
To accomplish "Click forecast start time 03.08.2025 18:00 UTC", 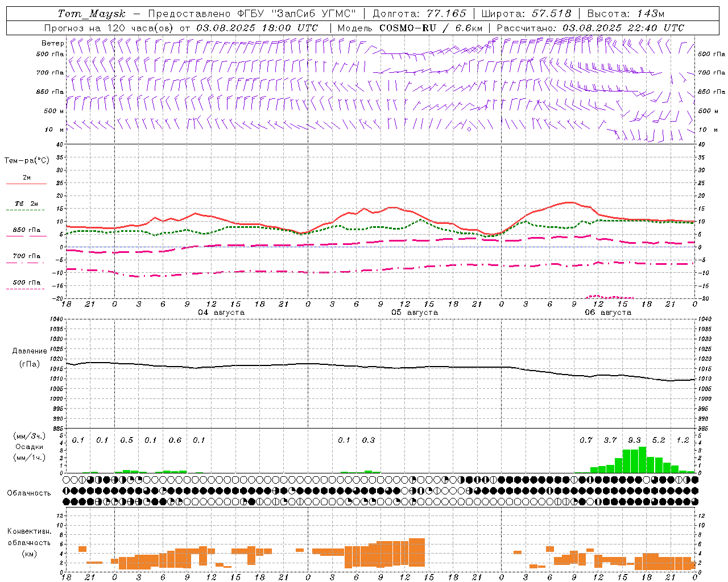I will coord(257,28).
